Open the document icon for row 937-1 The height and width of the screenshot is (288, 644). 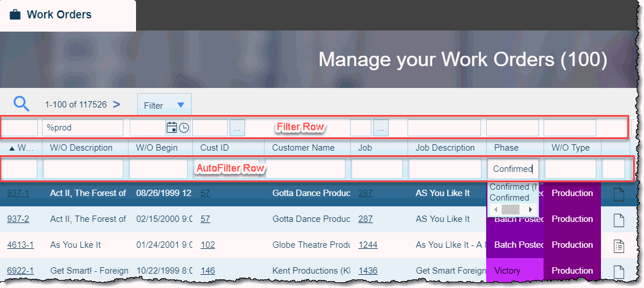619,194
